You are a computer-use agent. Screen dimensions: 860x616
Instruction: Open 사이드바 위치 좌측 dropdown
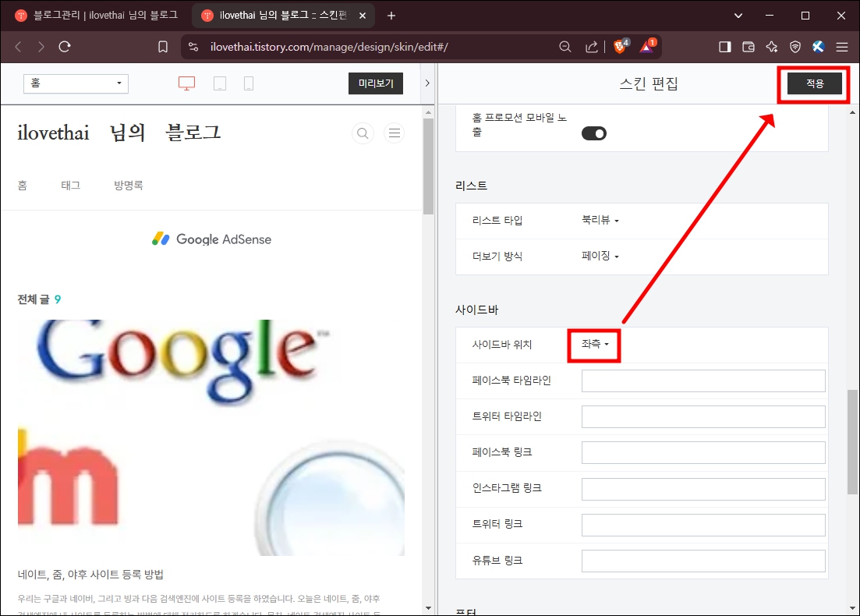[x=595, y=344]
